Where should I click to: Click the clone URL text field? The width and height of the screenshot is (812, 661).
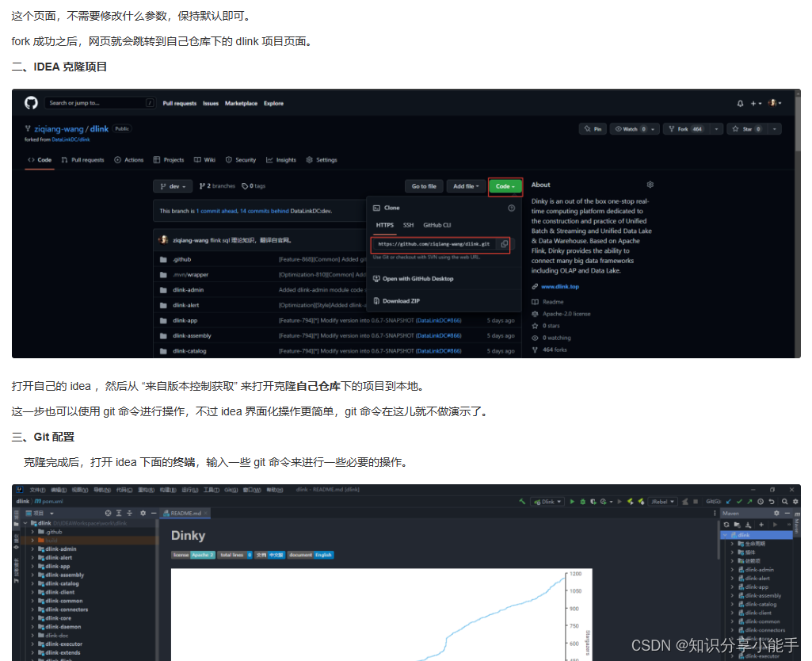pos(434,244)
